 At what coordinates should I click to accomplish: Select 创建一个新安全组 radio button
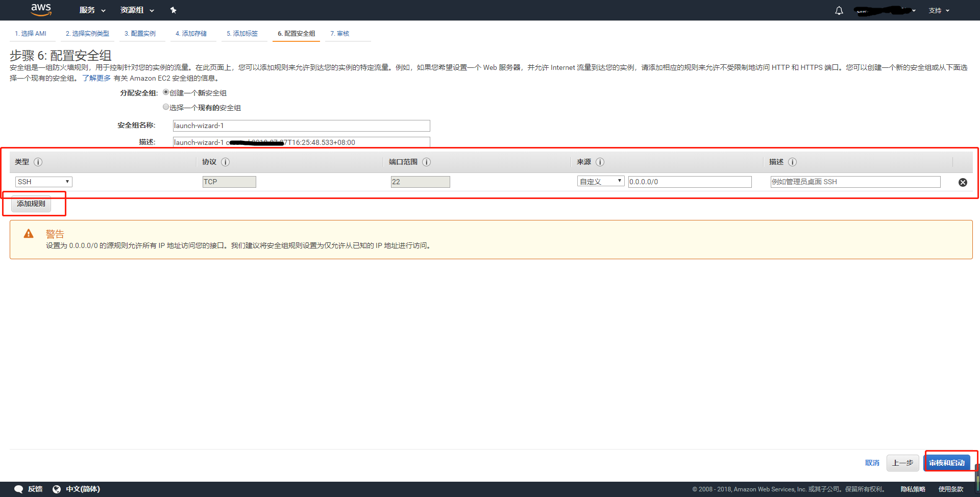point(166,92)
